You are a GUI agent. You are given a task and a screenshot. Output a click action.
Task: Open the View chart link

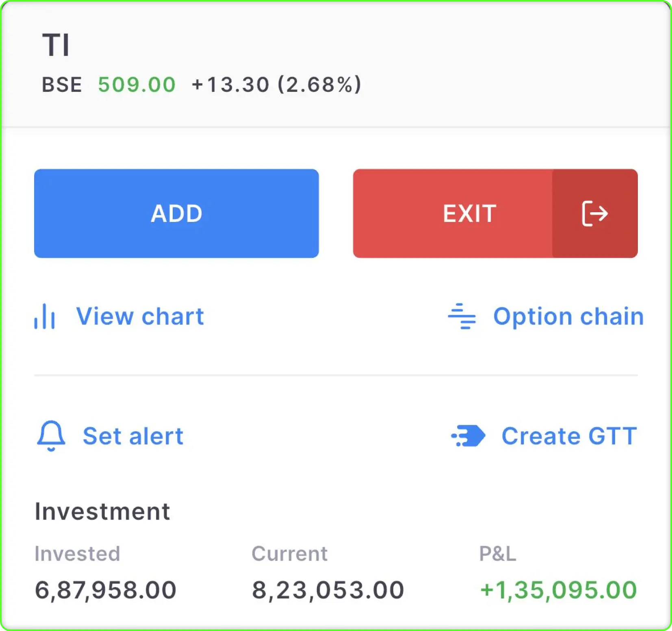coord(140,316)
